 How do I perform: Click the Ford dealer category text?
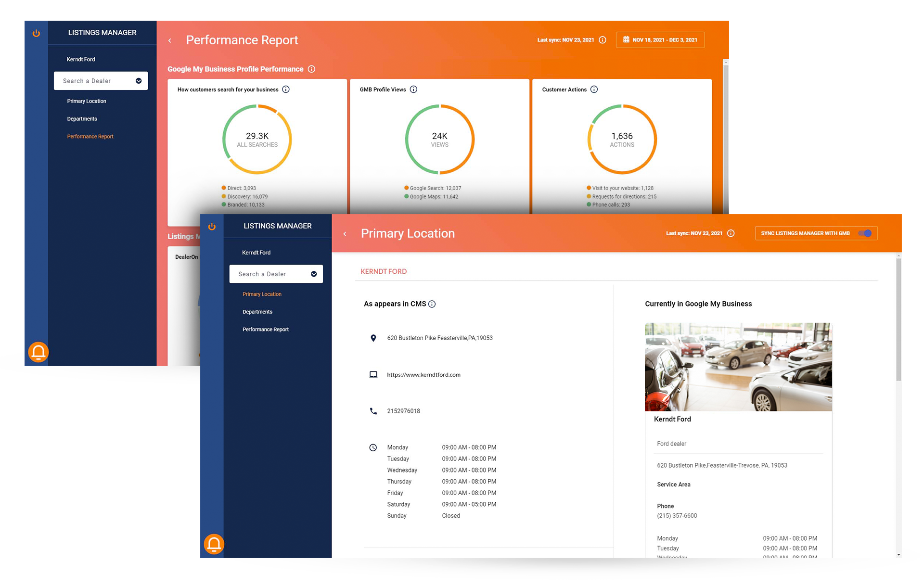coord(672,444)
